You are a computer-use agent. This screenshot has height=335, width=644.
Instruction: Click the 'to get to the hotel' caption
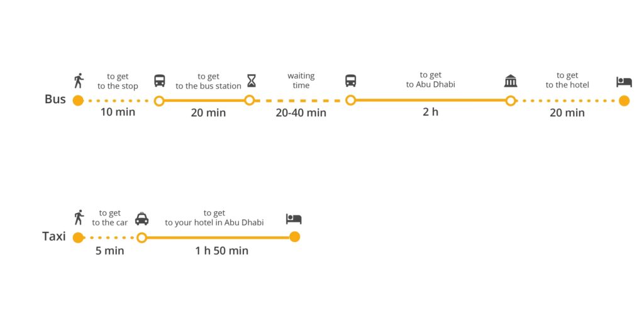567,80
